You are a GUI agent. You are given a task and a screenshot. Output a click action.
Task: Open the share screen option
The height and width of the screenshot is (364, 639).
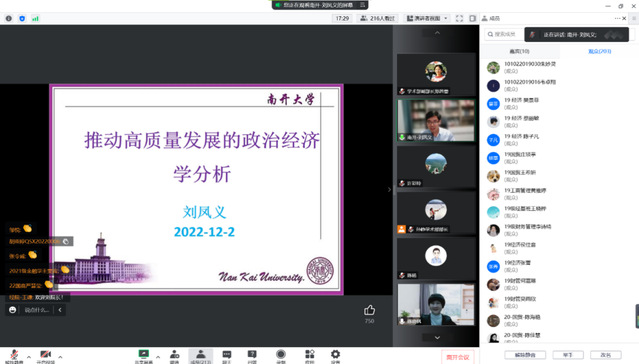[x=143, y=356]
